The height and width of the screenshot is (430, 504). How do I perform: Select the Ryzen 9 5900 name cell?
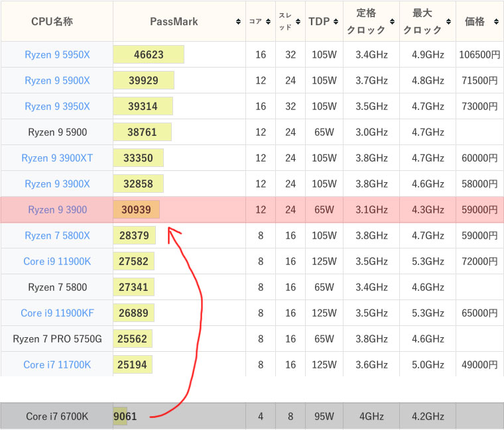57,132
